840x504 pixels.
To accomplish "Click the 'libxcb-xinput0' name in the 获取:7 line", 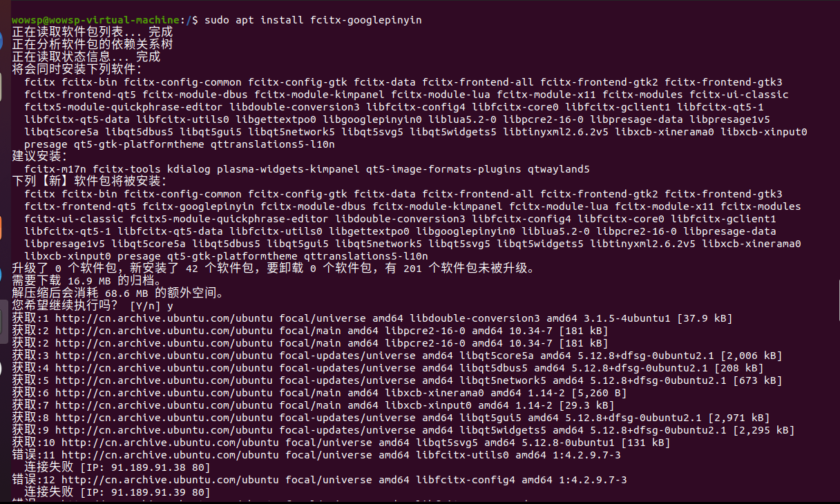I will coord(429,405).
